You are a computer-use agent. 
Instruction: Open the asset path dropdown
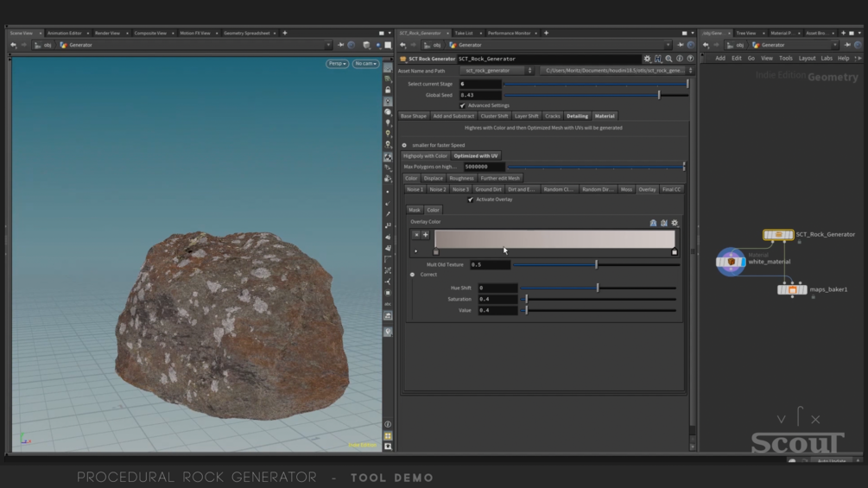[617, 71]
